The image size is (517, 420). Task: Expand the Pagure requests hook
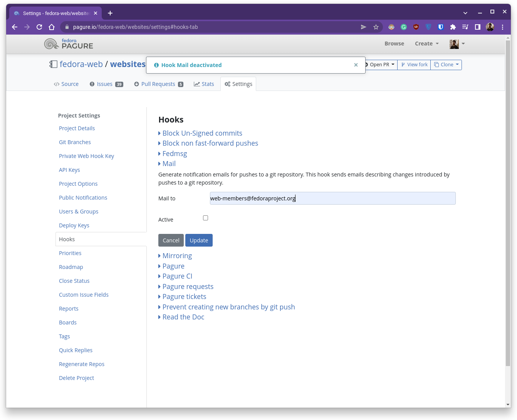[x=186, y=287]
